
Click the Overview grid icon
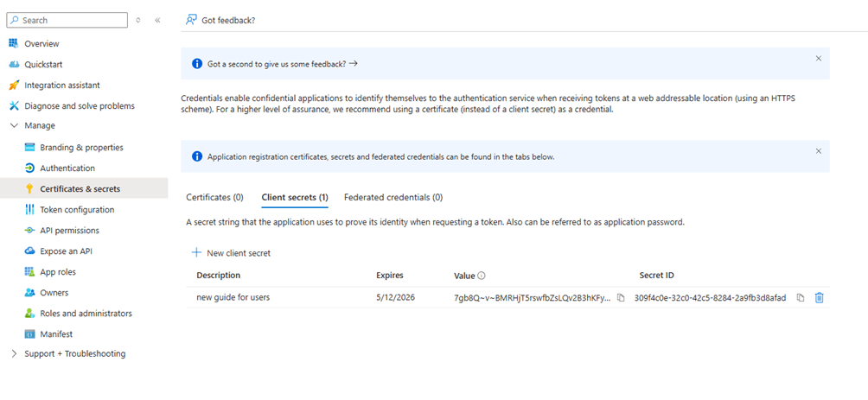tap(14, 44)
